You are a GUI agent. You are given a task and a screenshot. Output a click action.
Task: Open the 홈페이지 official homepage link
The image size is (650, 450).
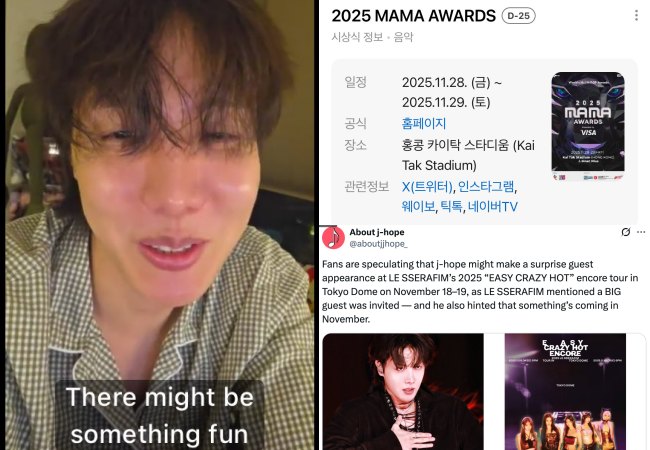424,123
